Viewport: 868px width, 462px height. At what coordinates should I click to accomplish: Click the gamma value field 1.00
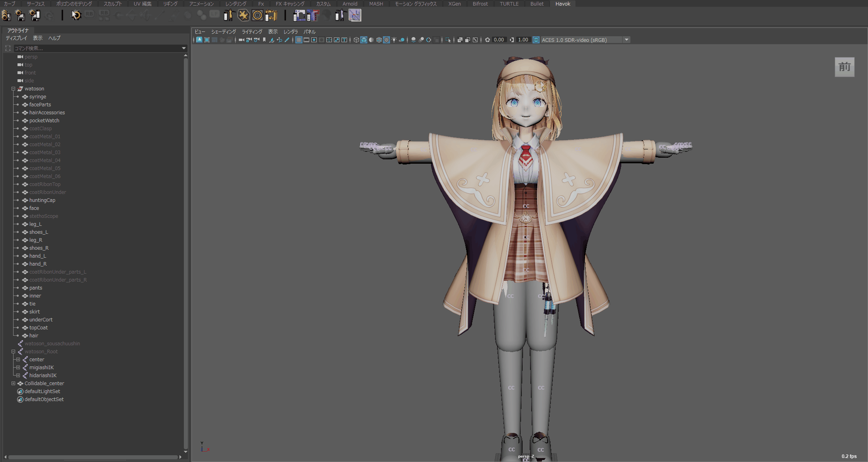(523, 40)
